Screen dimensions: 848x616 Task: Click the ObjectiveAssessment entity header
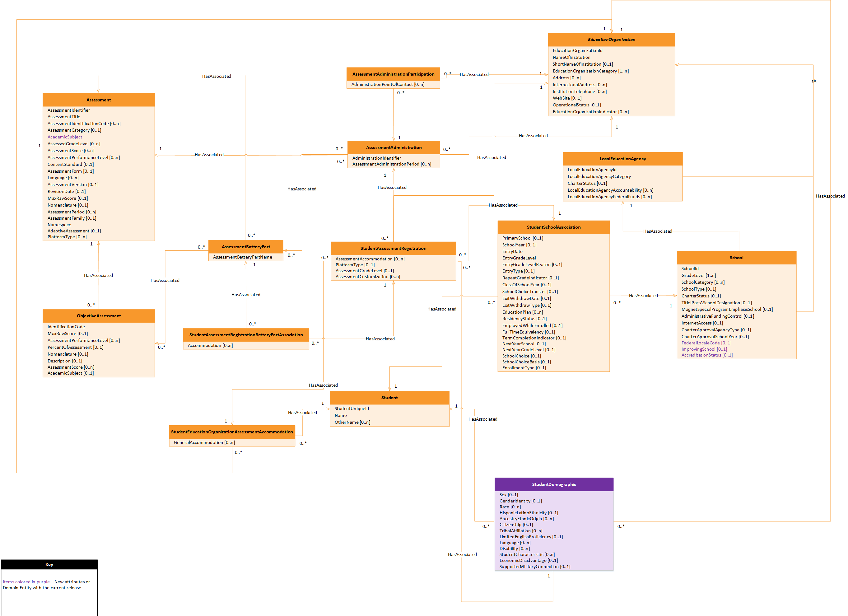tap(99, 316)
